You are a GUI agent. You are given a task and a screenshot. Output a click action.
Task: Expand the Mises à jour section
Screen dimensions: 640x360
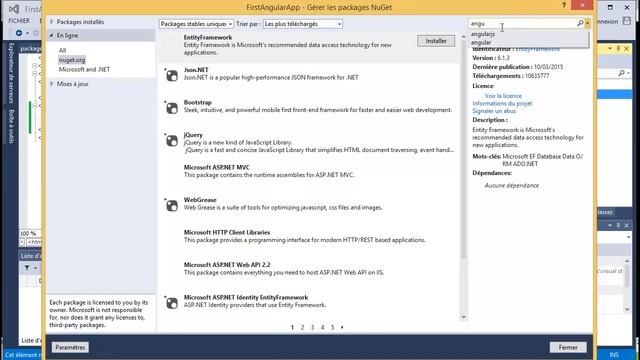click(52, 84)
